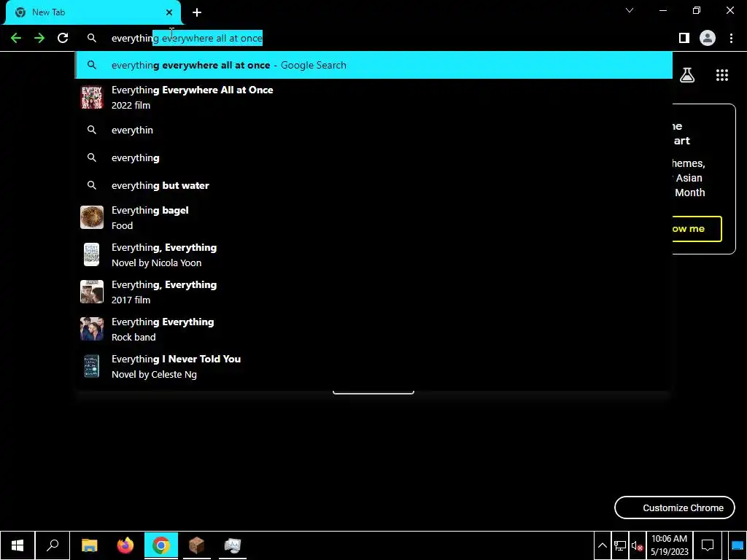Viewport: 747px width, 560px height.
Task: Close the New Tab tab
Action: [169, 12]
